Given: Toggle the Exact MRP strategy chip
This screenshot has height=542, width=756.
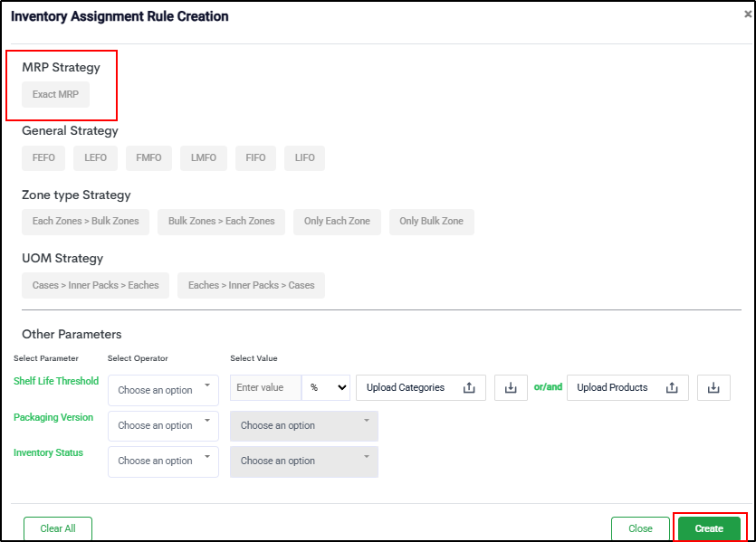Looking at the screenshot, I should tap(56, 94).
